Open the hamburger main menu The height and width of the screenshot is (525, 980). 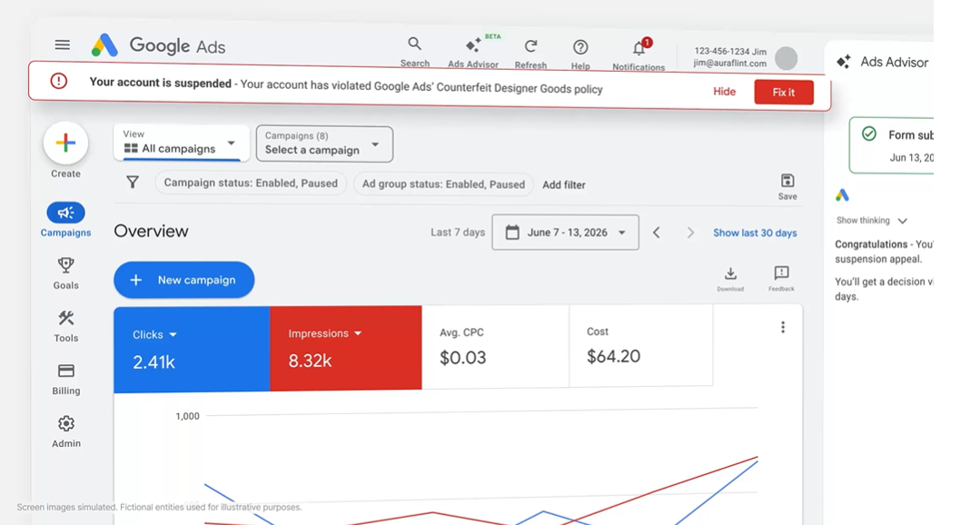pyautogui.click(x=62, y=45)
